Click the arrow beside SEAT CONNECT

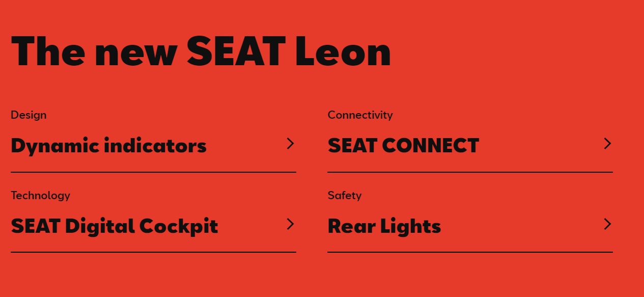pos(607,144)
